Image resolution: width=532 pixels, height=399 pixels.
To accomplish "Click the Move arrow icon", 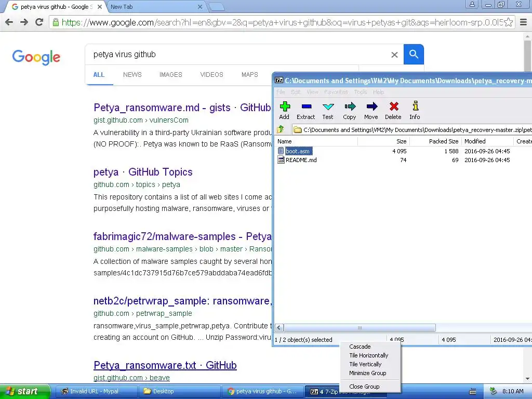I will pos(371,111).
